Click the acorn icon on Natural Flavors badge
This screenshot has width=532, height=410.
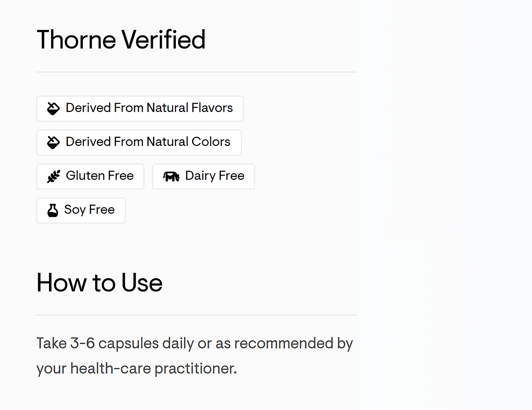[53, 109]
